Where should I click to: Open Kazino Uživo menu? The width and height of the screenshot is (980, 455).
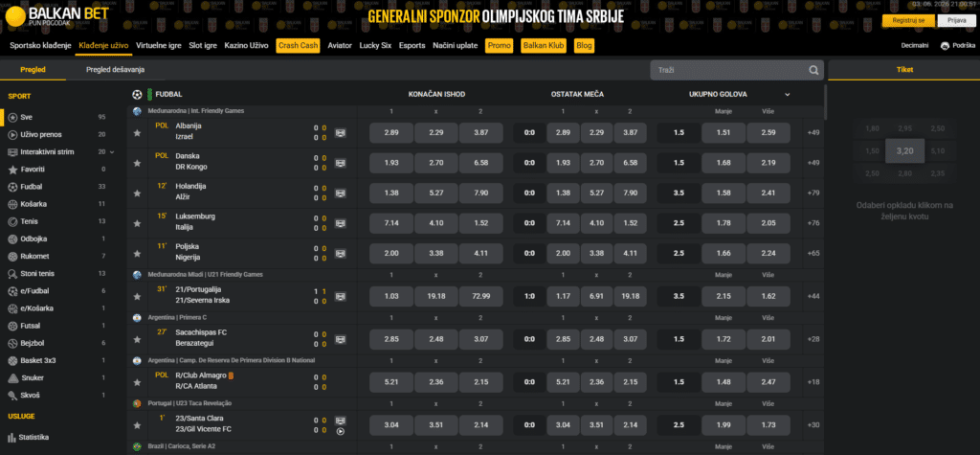[x=246, y=46]
